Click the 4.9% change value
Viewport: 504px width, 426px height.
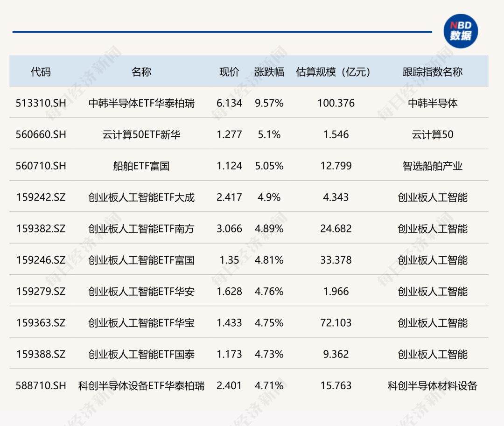(x=269, y=197)
